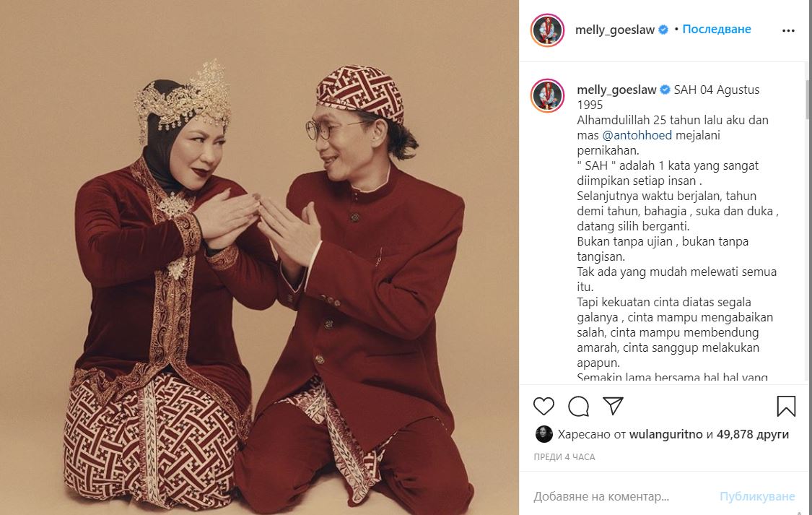Click melly_goeslaw username in caption
Image resolution: width=812 pixels, height=515 pixels.
(x=617, y=90)
